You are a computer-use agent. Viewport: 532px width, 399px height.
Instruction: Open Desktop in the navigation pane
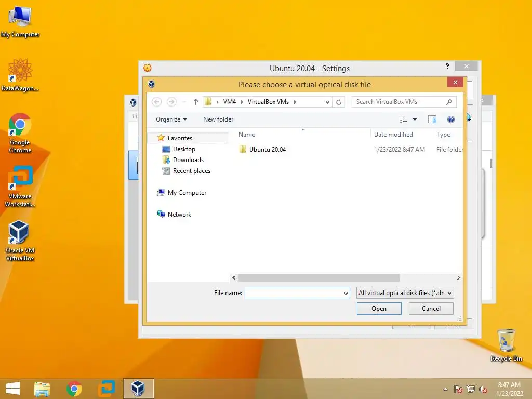[x=184, y=149]
